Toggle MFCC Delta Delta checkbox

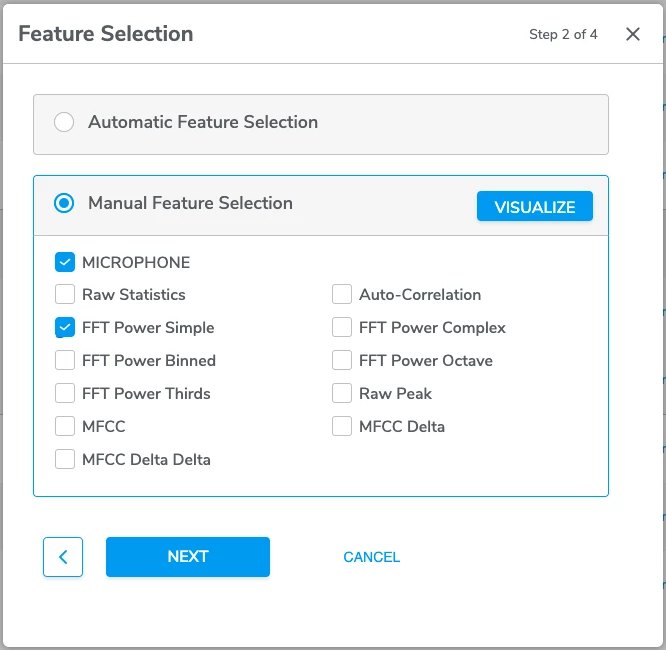click(x=65, y=459)
